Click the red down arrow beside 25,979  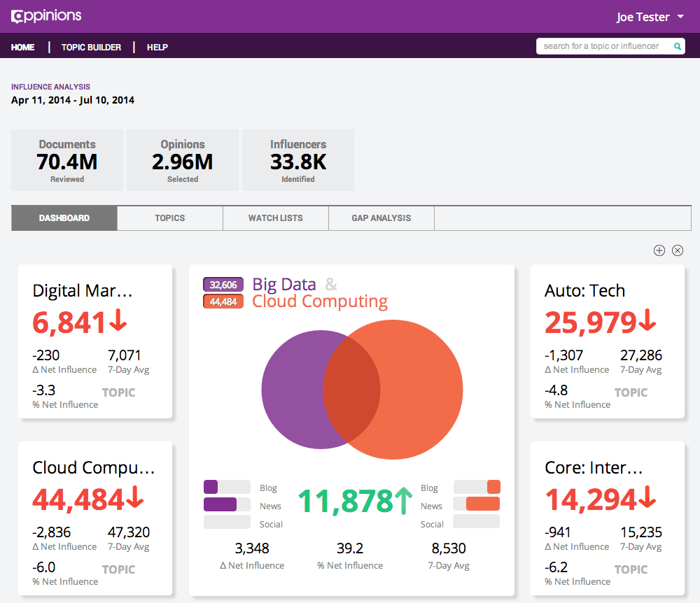647,321
